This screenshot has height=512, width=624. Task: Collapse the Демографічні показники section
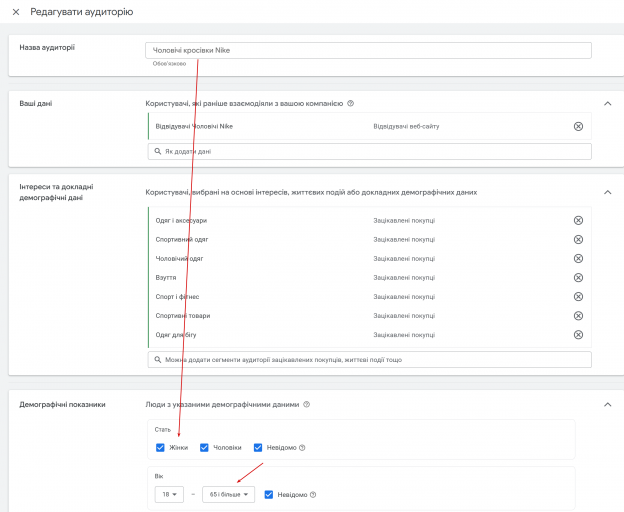[x=608, y=405]
